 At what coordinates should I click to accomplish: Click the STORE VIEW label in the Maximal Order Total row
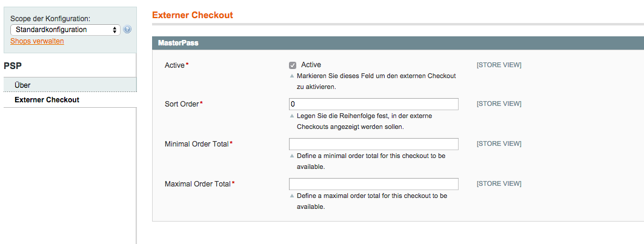tap(499, 184)
